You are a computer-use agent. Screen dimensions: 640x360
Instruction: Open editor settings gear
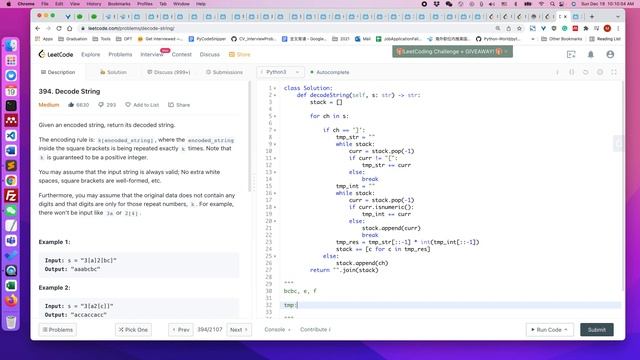tap(600, 72)
